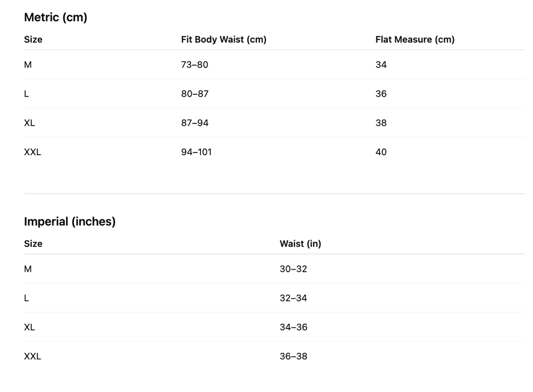Click the XXL size in the Metric table
The width and height of the screenshot is (533, 392).
pyautogui.click(x=32, y=152)
